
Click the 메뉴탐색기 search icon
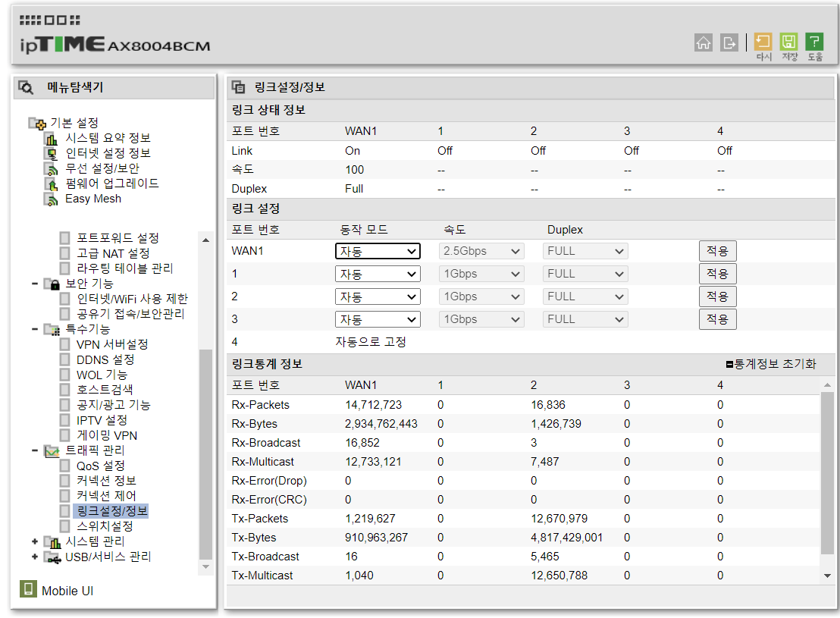(26, 87)
